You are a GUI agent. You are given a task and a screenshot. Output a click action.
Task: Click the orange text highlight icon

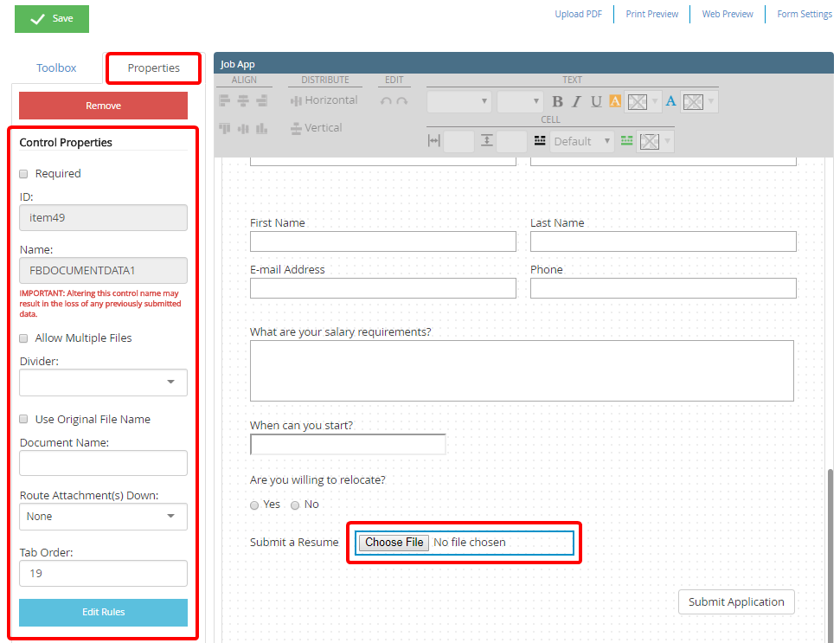tap(615, 101)
